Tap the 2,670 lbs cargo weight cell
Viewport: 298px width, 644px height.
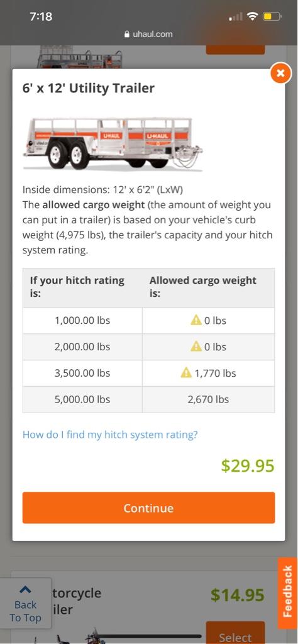coord(209,399)
